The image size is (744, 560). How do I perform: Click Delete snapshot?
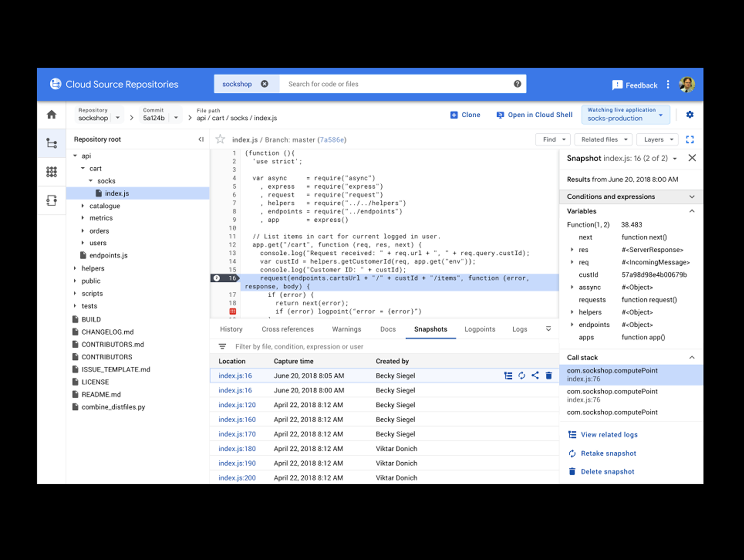tap(601, 472)
